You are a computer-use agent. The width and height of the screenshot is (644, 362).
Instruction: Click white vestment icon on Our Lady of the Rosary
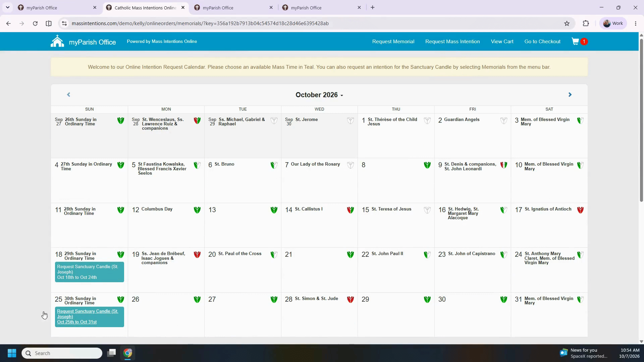coord(351,165)
